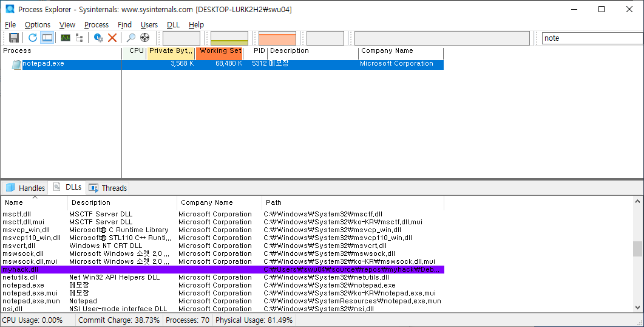
Task: Click Processes: 70 in status bar
Action: 188,320
